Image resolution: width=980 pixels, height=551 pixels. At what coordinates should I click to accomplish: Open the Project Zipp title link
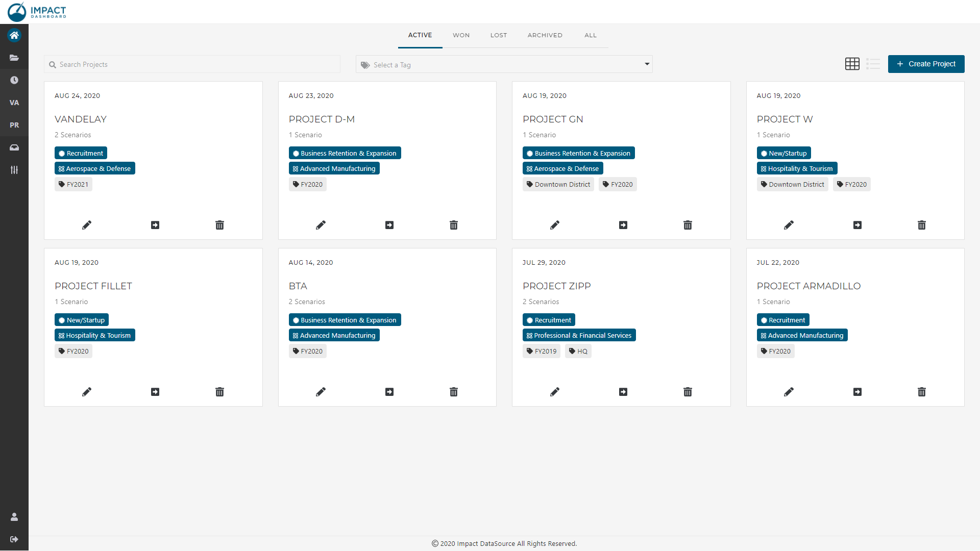[x=556, y=286]
